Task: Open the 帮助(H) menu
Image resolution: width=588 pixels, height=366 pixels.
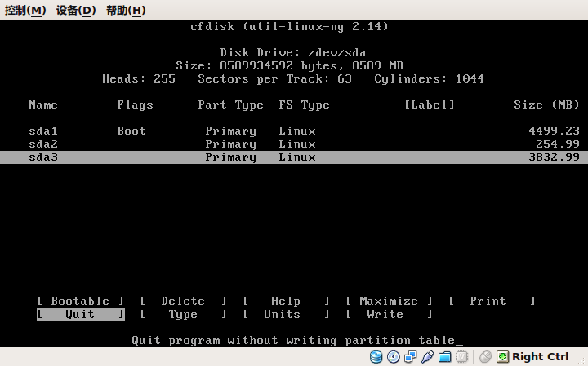Action: pos(126,10)
